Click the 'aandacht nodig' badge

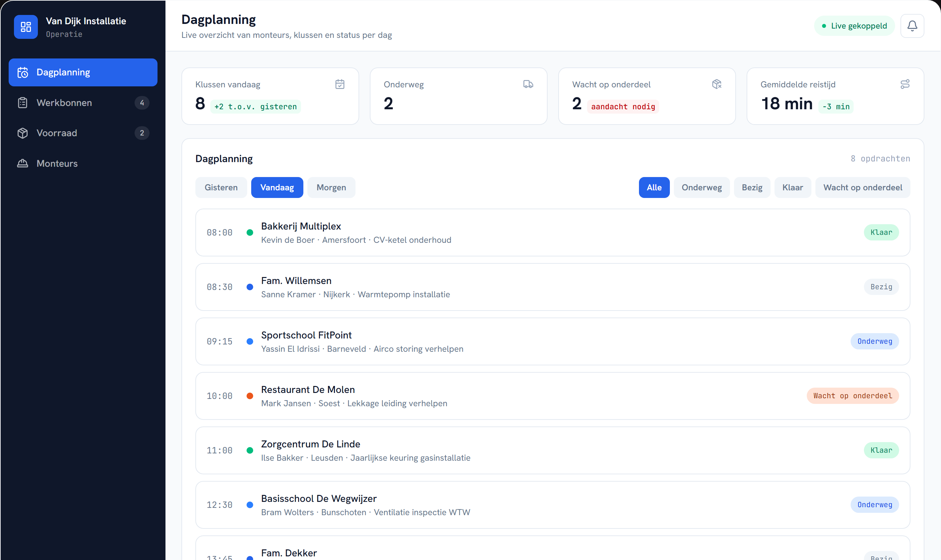(623, 107)
